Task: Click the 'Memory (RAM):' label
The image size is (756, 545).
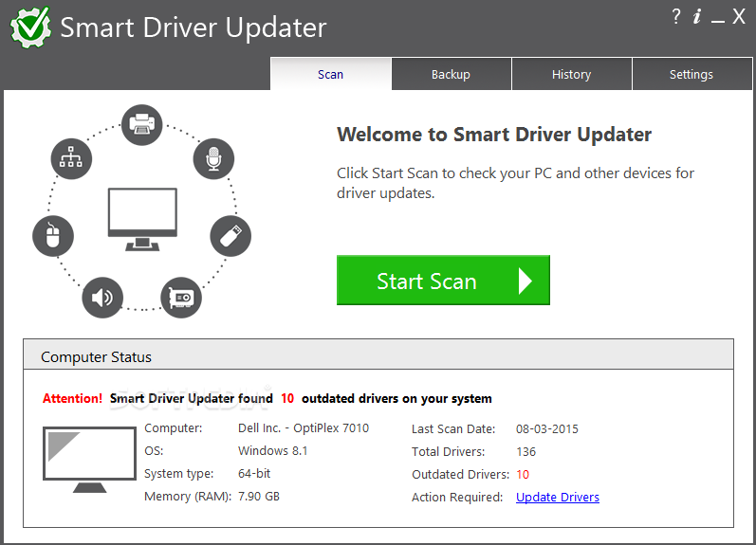Action: [x=188, y=497]
